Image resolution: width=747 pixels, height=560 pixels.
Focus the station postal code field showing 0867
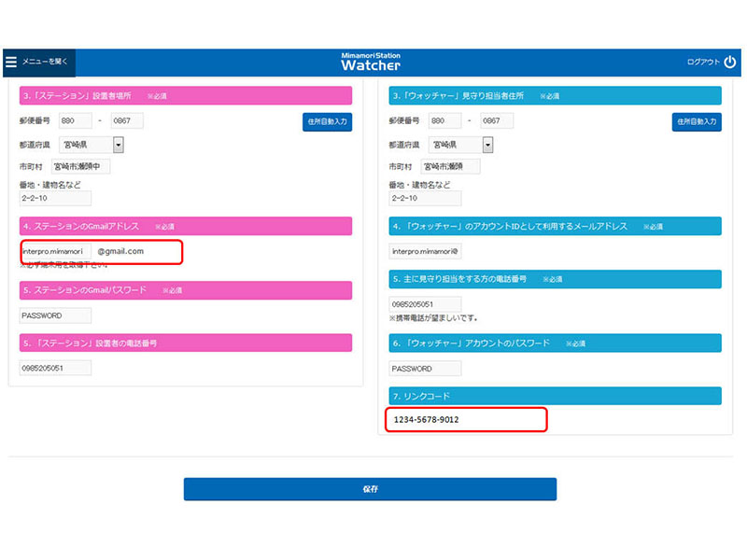127,121
